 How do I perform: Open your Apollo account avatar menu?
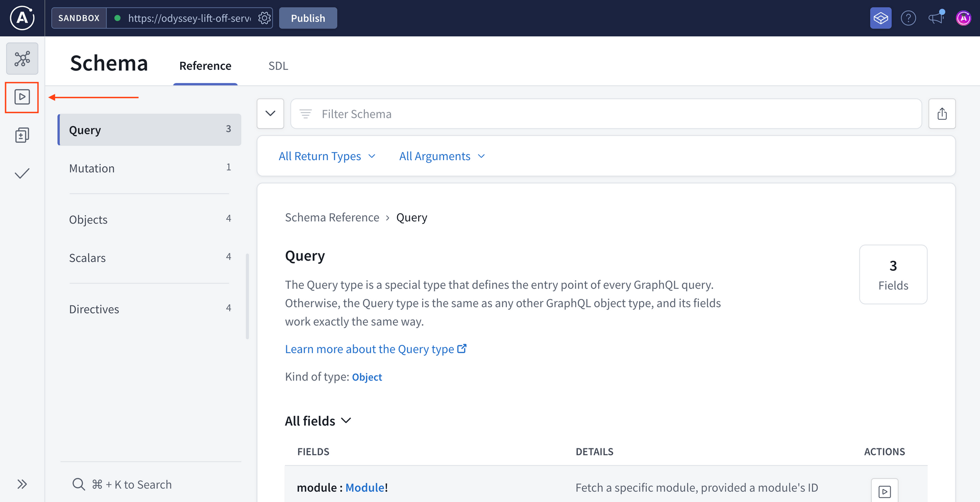click(964, 18)
